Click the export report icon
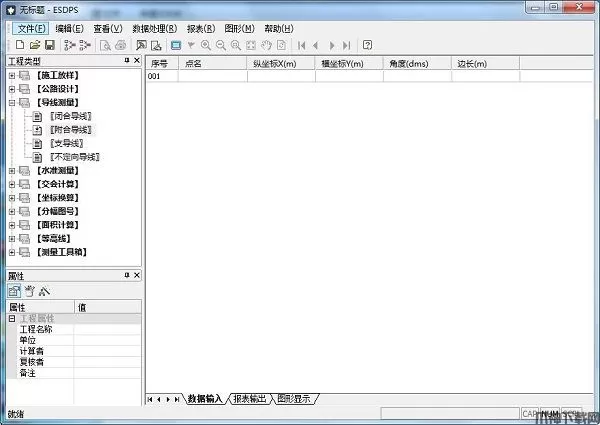Image resolution: width=600 pixels, height=425 pixels. (x=156, y=45)
